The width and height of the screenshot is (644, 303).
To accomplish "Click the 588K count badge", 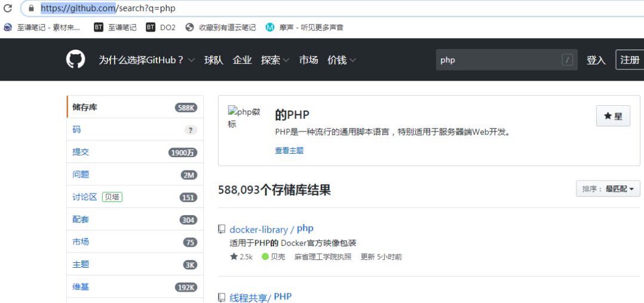I will click(x=186, y=108).
